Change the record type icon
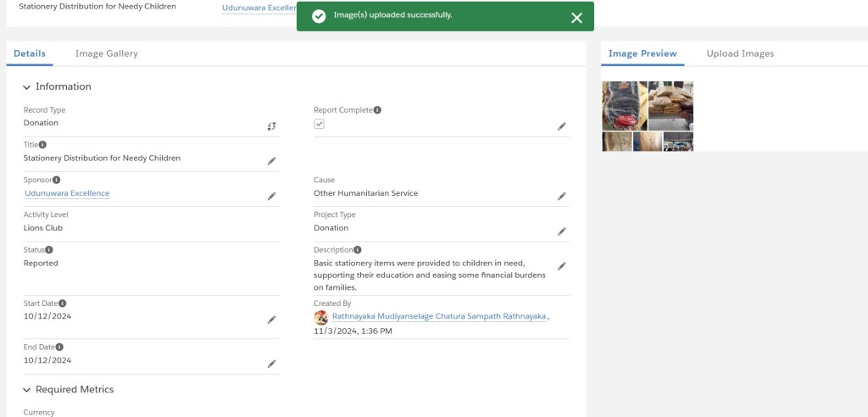This screenshot has height=417, width=868. click(x=271, y=126)
